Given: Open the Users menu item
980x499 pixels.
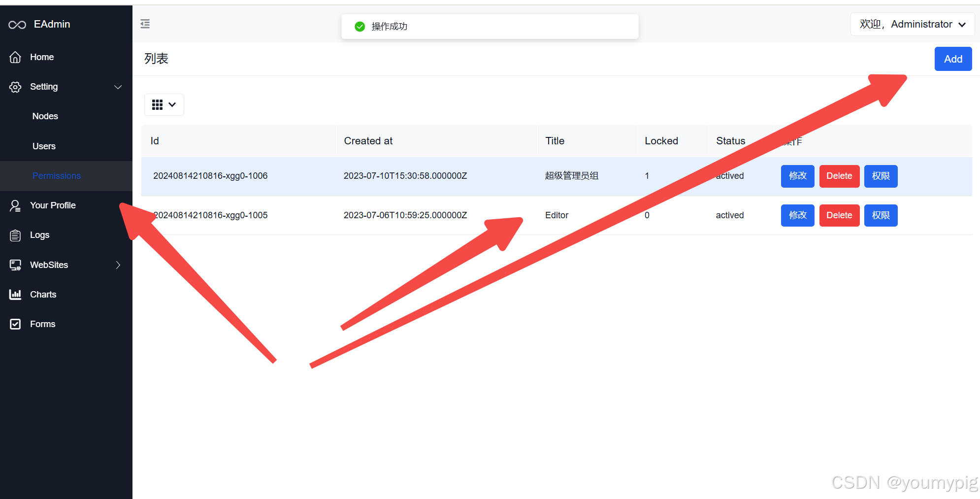Looking at the screenshot, I should 66,146.
